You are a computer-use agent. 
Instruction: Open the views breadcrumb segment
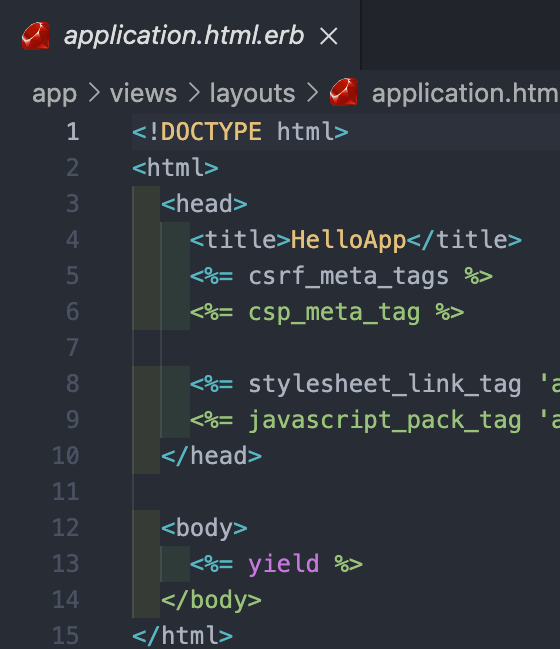point(143,93)
